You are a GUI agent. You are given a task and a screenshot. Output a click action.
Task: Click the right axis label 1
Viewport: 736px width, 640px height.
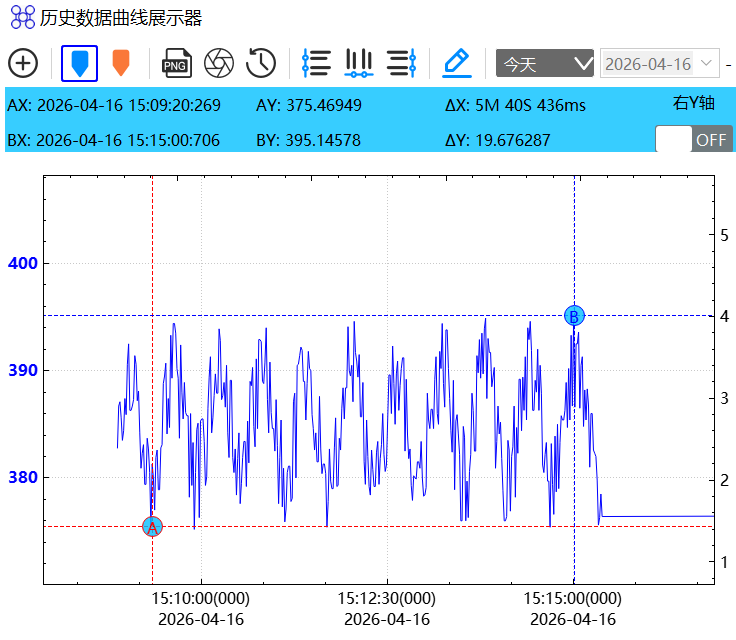724,562
